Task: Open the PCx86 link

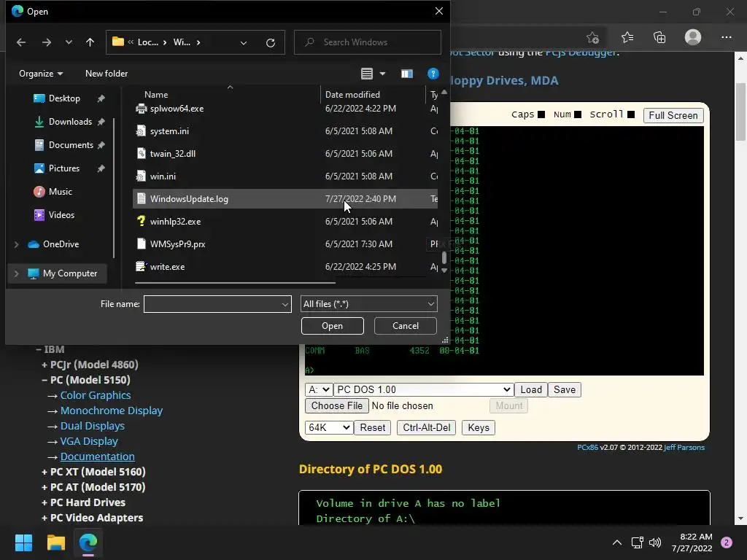Action: coord(587,448)
